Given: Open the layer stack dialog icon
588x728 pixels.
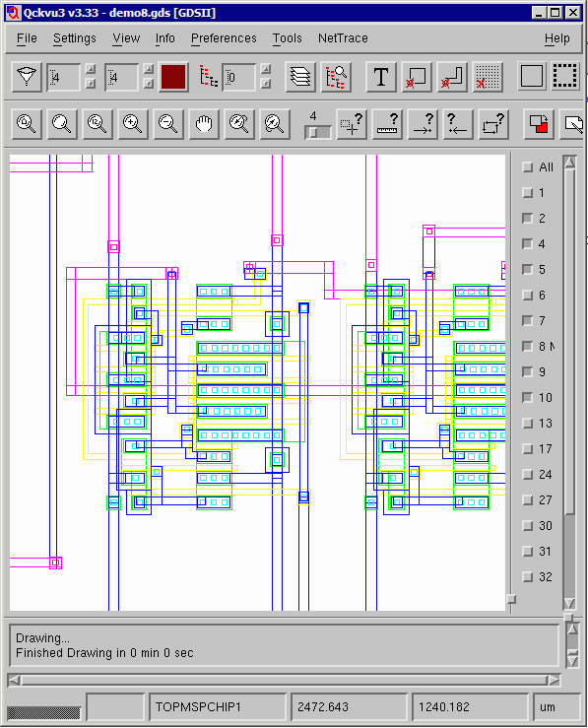Looking at the screenshot, I should [x=300, y=77].
